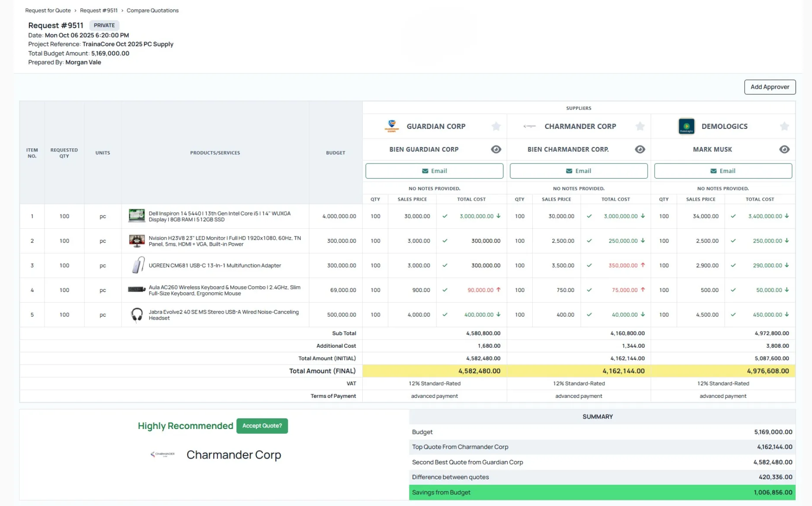Click the green down arrow next to 3,400,000.00
The width and height of the screenshot is (812, 506).
(788, 216)
